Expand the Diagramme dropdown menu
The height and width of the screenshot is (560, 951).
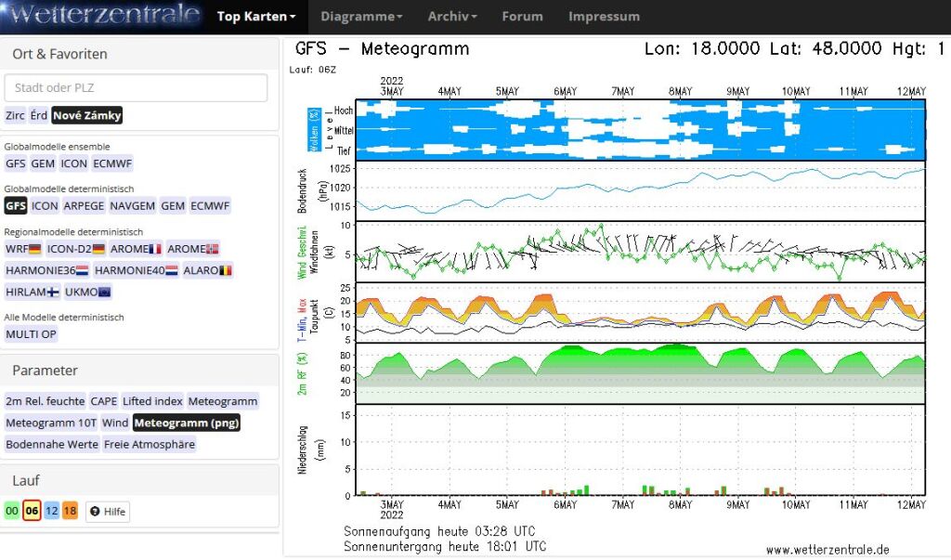click(x=361, y=17)
